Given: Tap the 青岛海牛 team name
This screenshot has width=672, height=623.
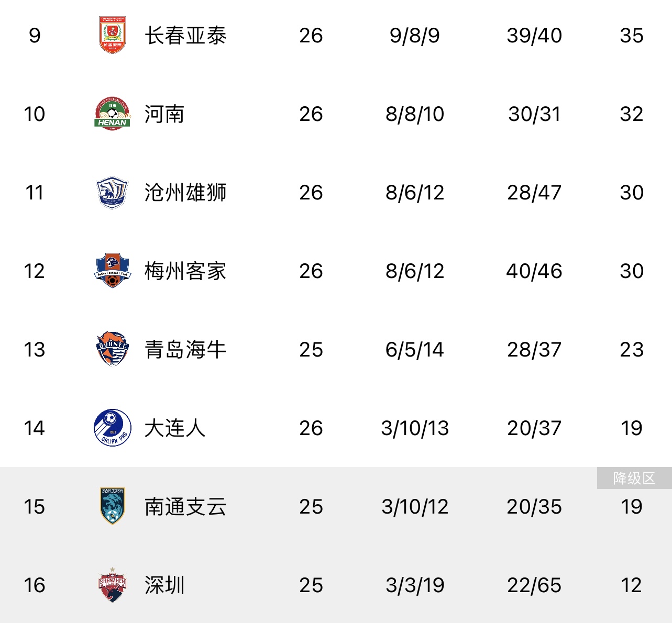Looking at the screenshot, I should [x=185, y=350].
